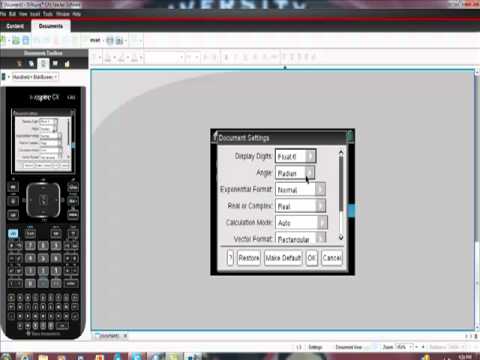
Task: Click Settings in the status bar
Action: coord(315,347)
